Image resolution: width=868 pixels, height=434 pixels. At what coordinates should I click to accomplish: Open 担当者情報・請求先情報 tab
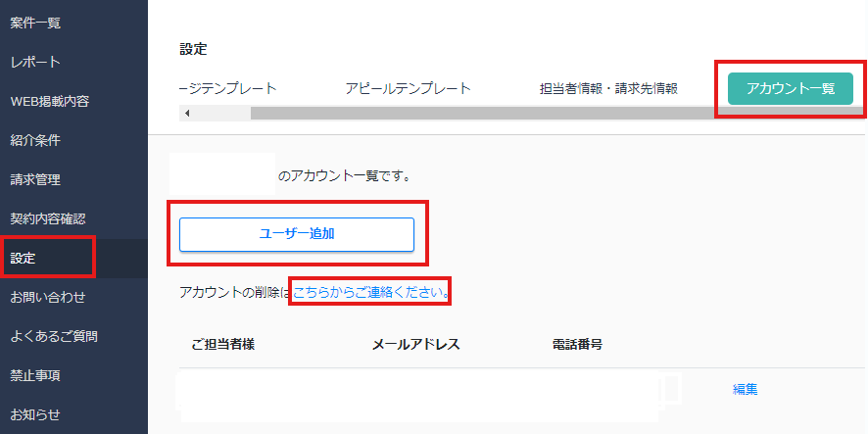pyautogui.click(x=608, y=88)
